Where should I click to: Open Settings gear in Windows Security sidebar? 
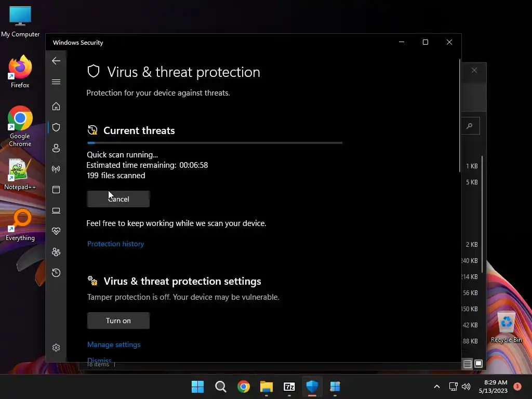[56, 348]
